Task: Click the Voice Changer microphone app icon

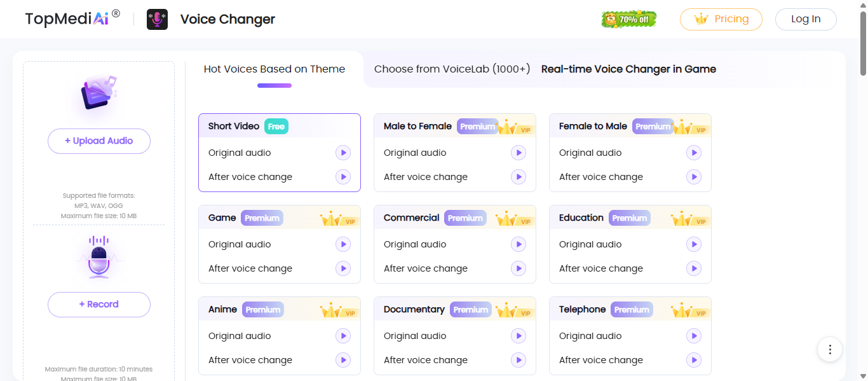Action: click(157, 19)
